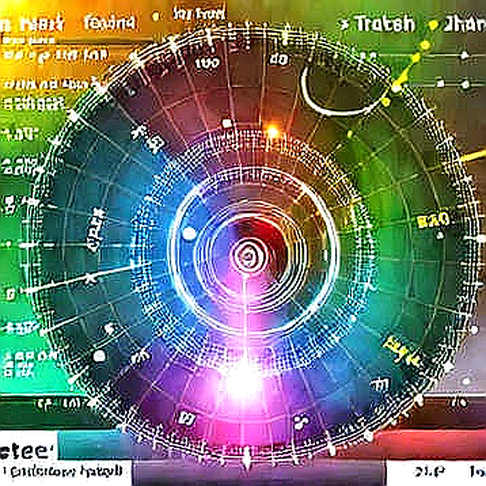Select the white dot on inner ring
486x486 pixels.
pos(189,234)
